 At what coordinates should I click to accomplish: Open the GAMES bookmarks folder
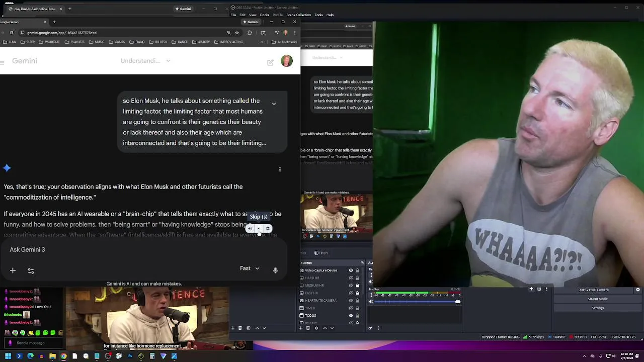[x=117, y=42]
